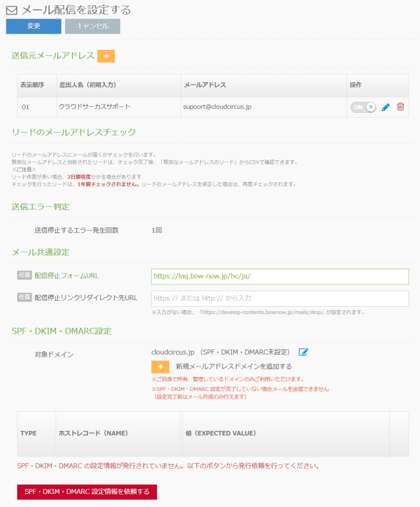Click the 差出人名（初期入力） column header

point(119,85)
